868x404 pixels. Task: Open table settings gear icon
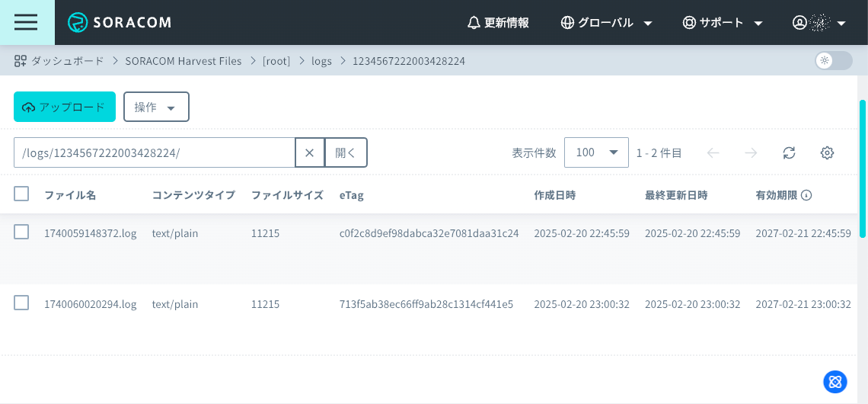(827, 152)
